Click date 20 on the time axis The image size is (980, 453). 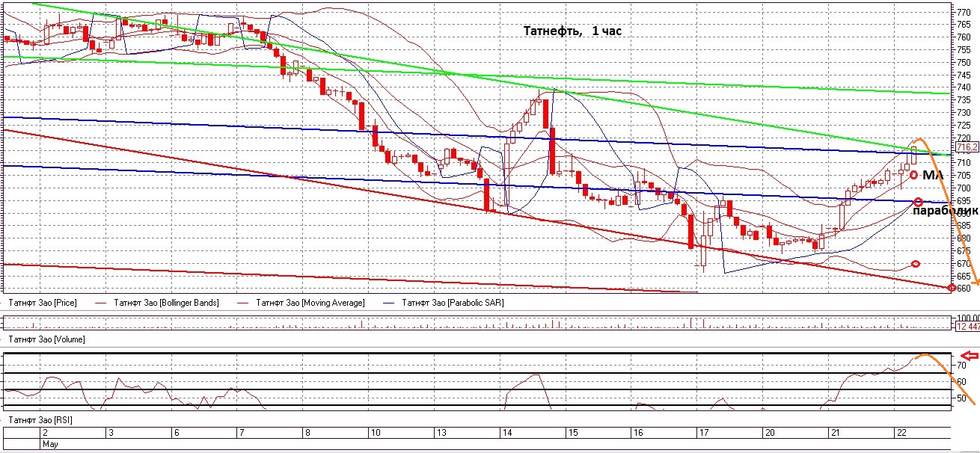770,434
